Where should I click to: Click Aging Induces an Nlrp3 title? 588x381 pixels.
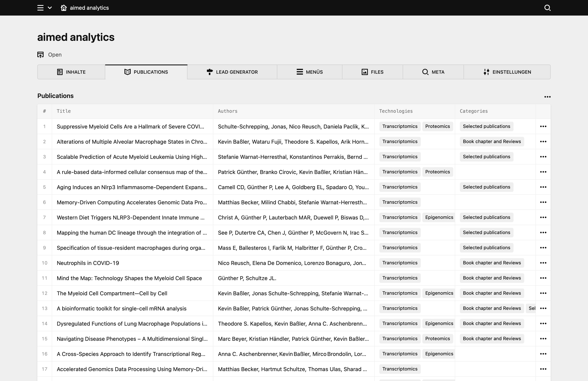(132, 187)
